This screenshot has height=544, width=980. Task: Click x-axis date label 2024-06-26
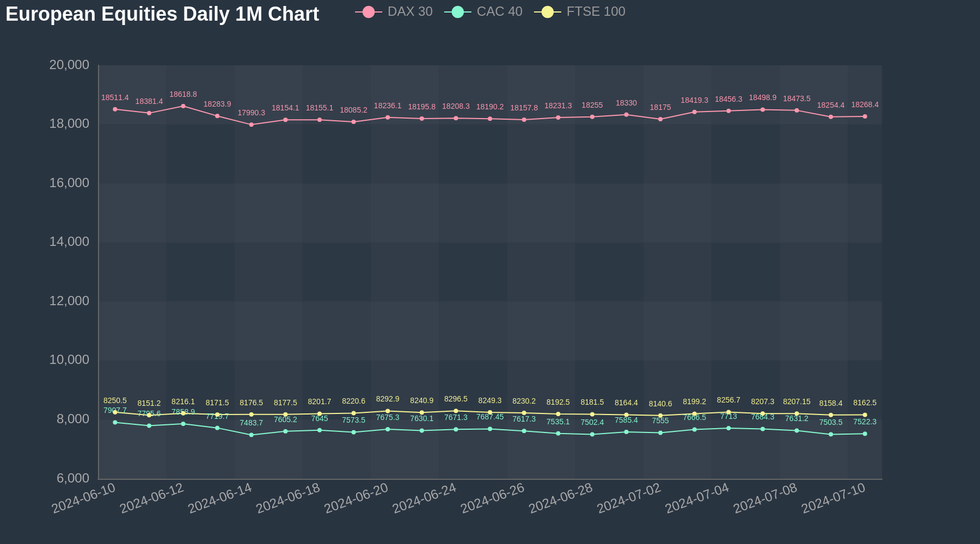(x=493, y=498)
